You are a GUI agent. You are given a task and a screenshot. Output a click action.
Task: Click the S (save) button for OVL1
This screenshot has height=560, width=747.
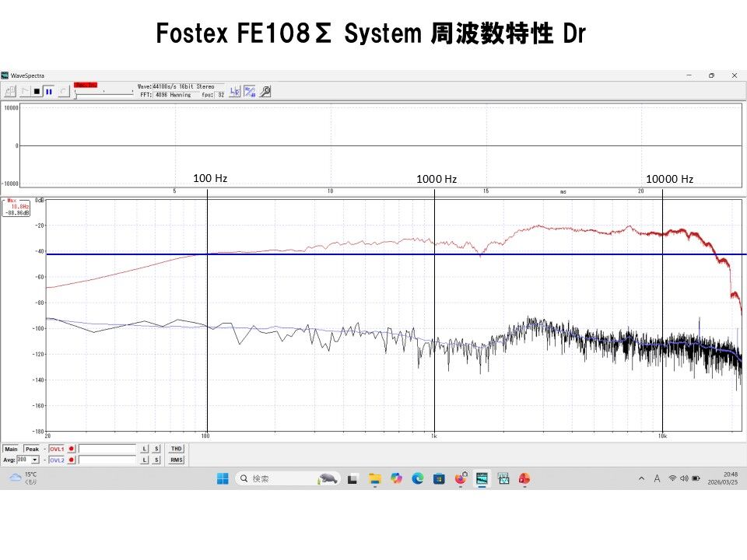pyautogui.click(x=156, y=449)
